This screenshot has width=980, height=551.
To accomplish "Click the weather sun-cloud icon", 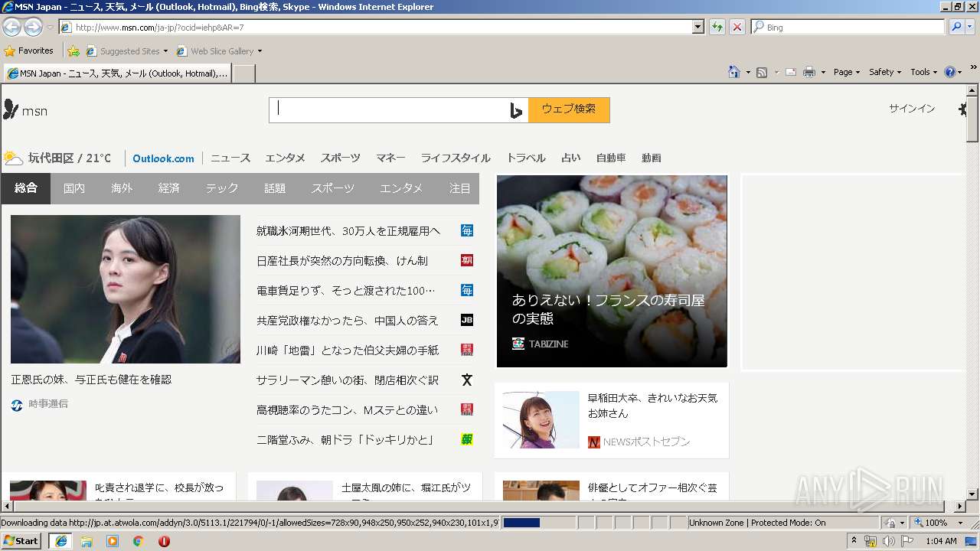I will click(x=13, y=158).
